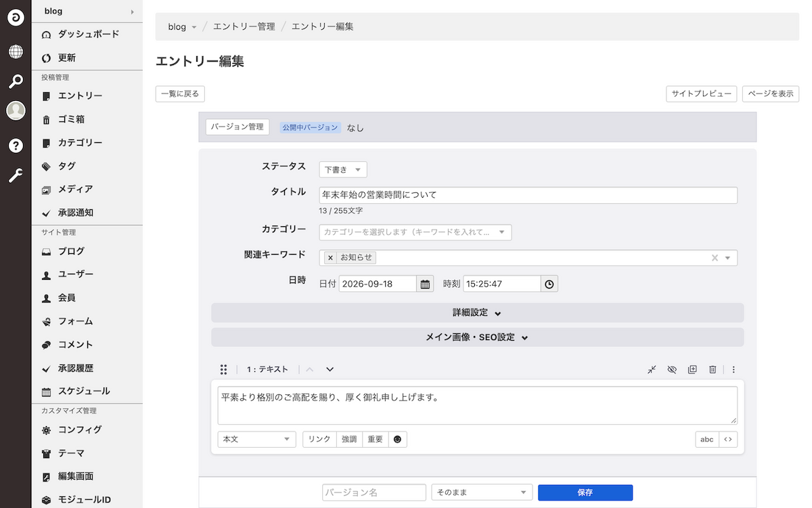Click 重要 formatting button
Image resolution: width=812 pixels, height=508 pixels.
coord(376,440)
